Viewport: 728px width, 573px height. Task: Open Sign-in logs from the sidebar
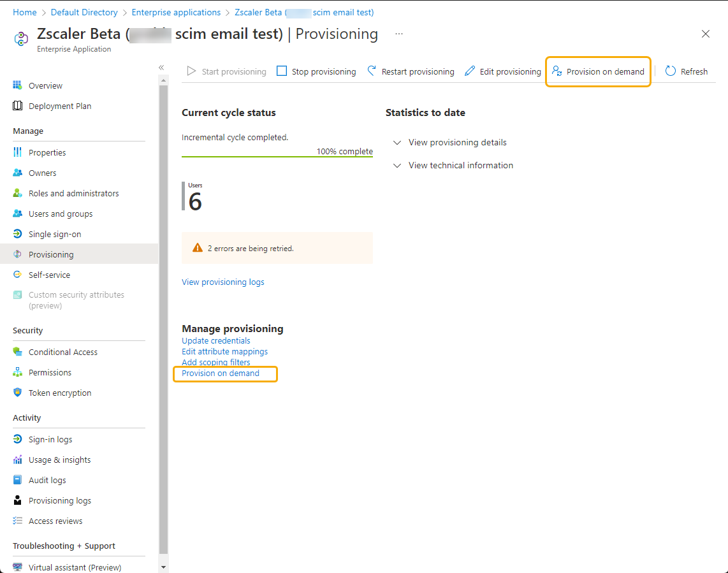pos(48,439)
